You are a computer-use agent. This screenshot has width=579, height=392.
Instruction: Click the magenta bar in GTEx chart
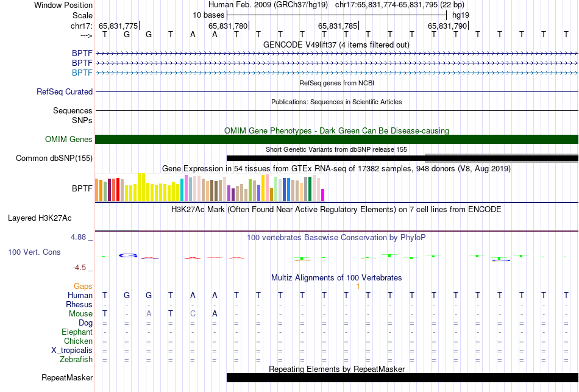point(322,195)
